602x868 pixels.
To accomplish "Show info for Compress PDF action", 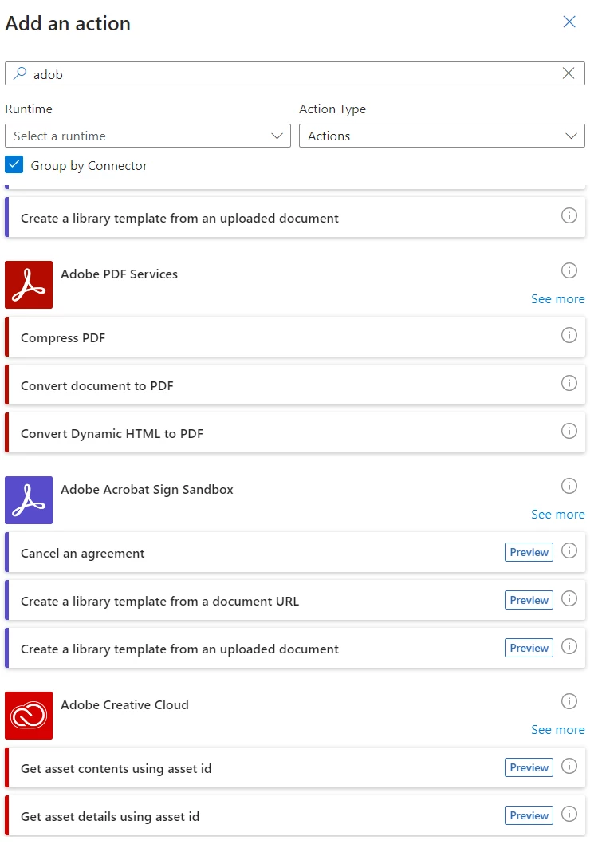I will point(569,335).
